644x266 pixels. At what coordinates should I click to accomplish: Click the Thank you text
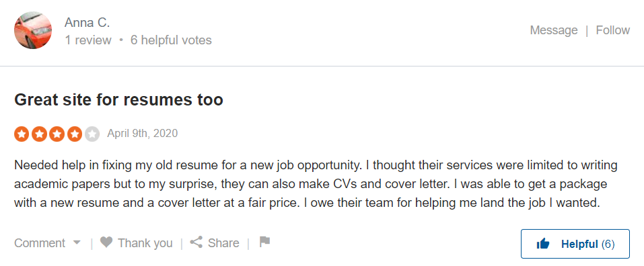click(145, 243)
